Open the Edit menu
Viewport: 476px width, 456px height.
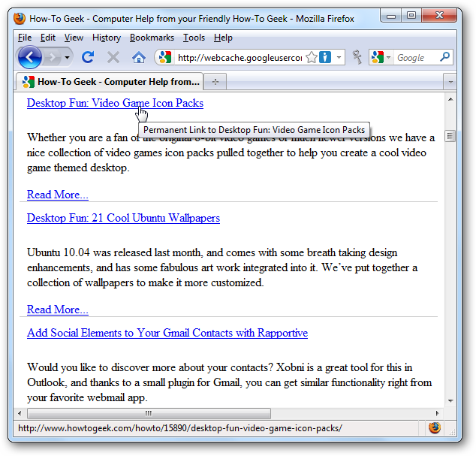[47, 38]
